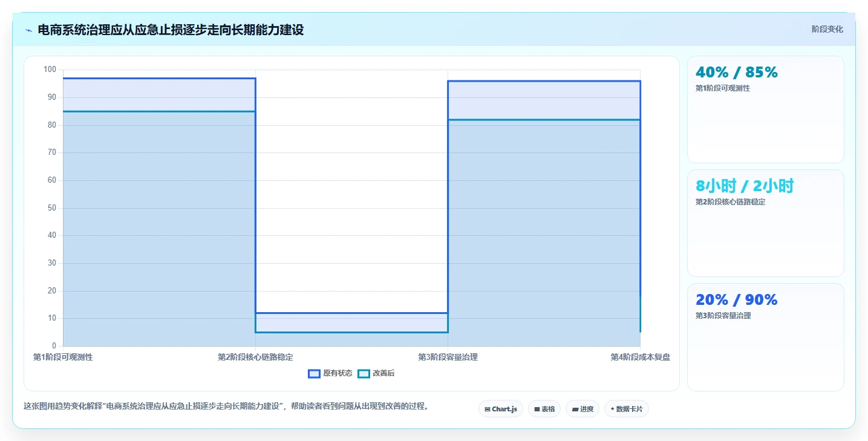Click the teal 改善后 legend swatch
Image resolution: width=868 pixels, height=441 pixels.
click(x=364, y=373)
